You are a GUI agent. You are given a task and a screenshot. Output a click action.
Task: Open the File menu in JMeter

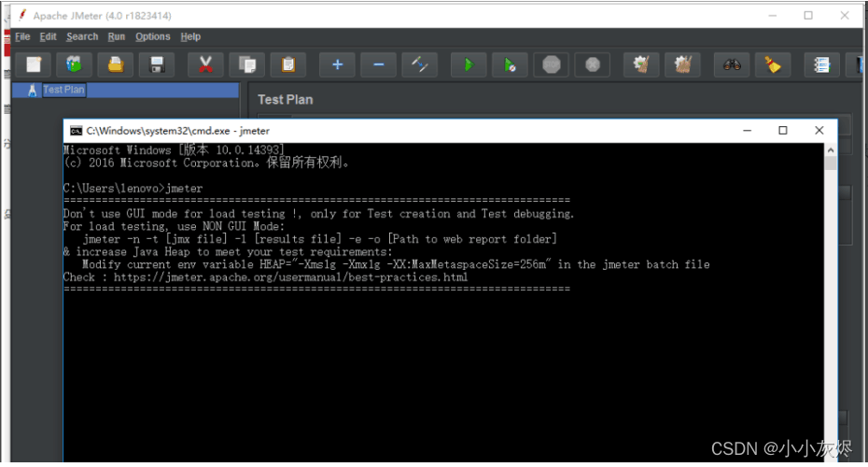click(22, 36)
